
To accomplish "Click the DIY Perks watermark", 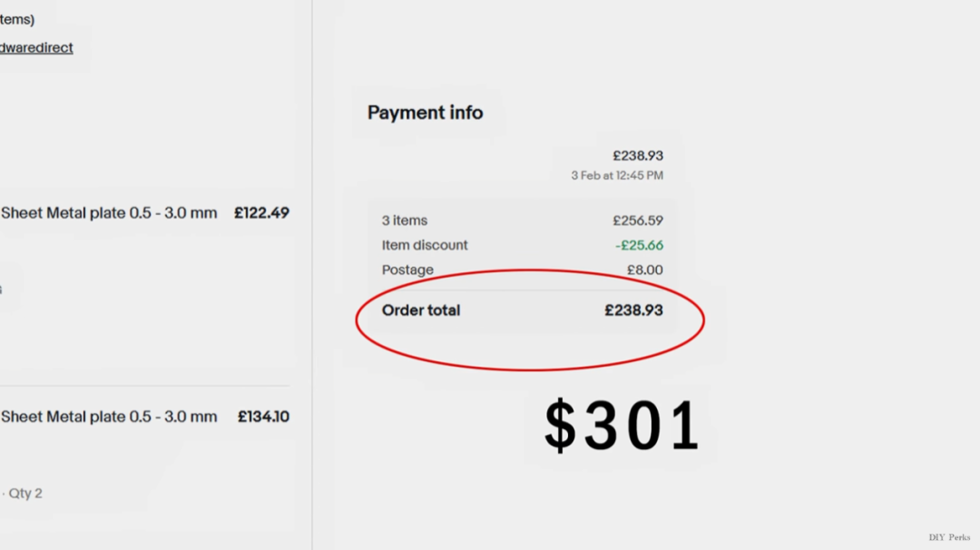I will (949, 537).
